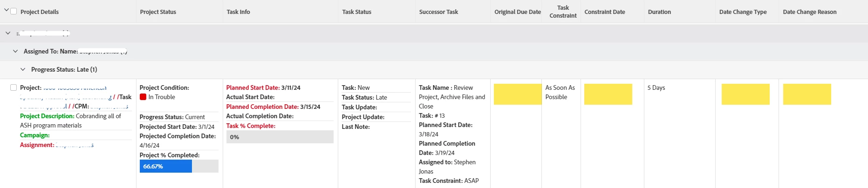Click the yellow Original Due Date cell
This screenshot has height=188, width=868.
click(x=517, y=94)
